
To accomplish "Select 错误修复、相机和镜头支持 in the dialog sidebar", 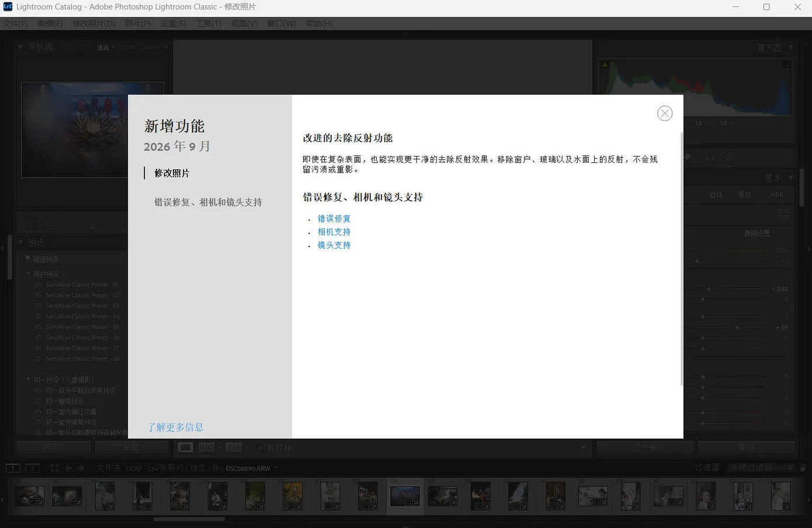I will pos(208,202).
